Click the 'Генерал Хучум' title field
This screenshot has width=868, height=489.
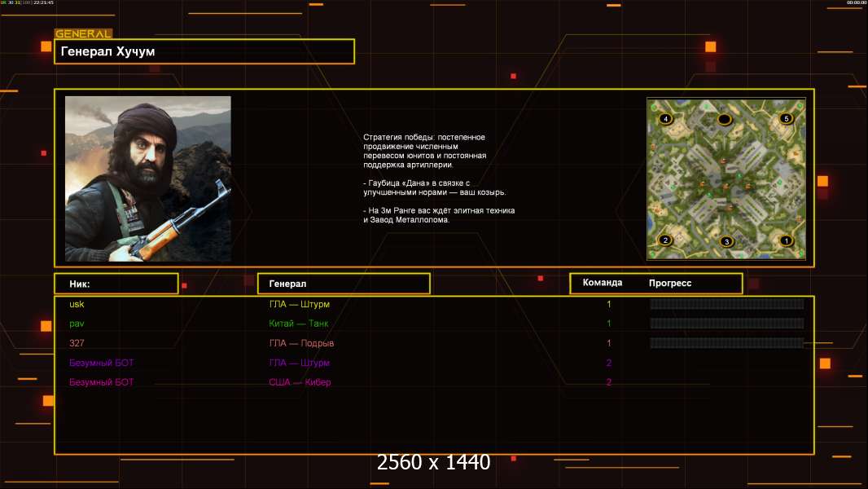click(204, 51)
